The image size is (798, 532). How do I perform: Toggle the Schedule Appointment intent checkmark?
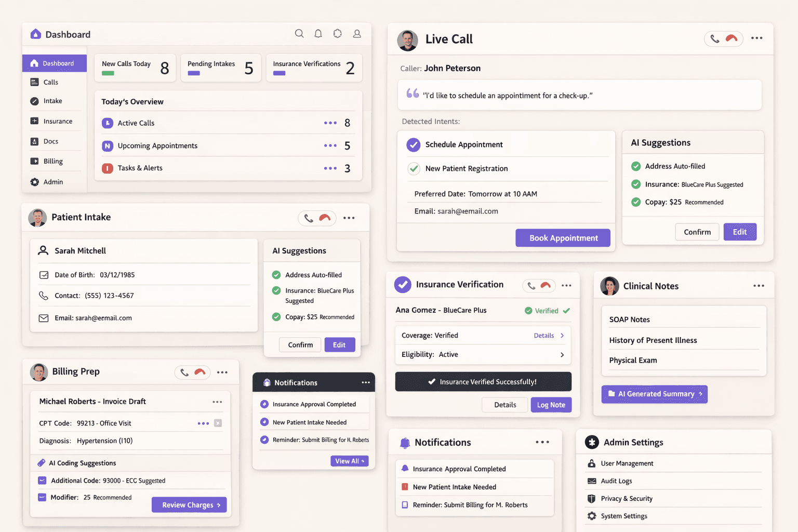414,144
